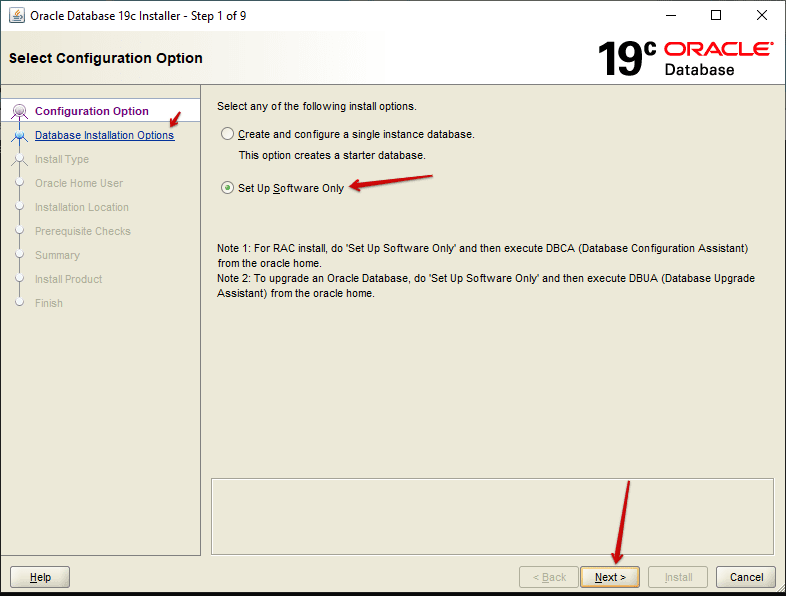Click the Install Type step marker icon
This screenshot has height=596, width=786.
coord(20,159)
